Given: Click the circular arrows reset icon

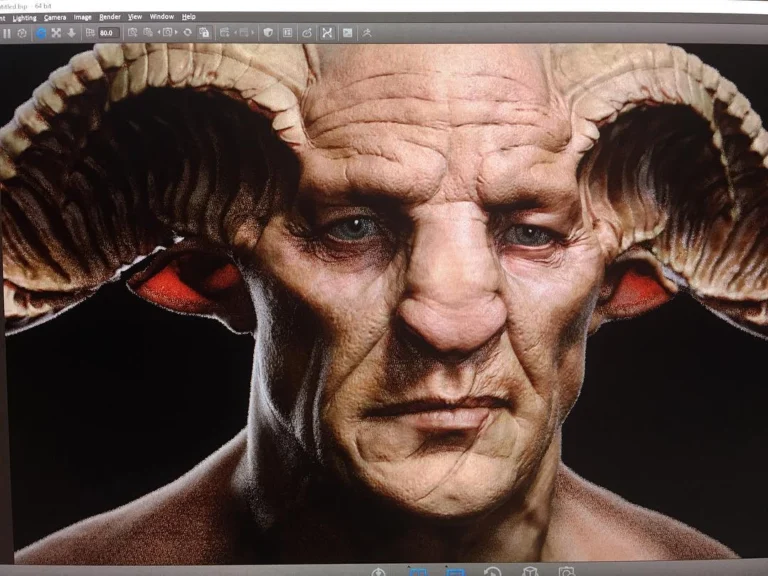Looking at the screenshot, I should pos(188,33).
